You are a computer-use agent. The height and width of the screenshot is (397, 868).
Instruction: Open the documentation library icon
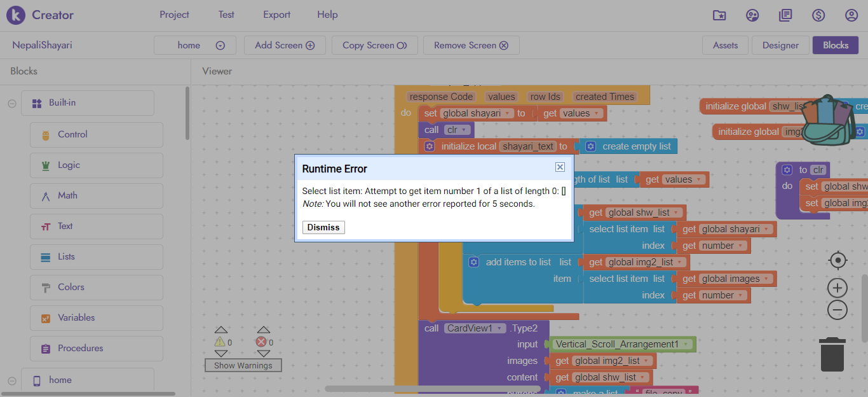coord(785,15)
